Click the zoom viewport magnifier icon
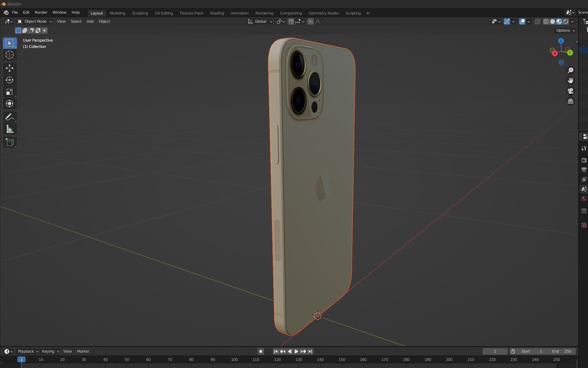This screenshot has width=588, height=368. point(570,70)
